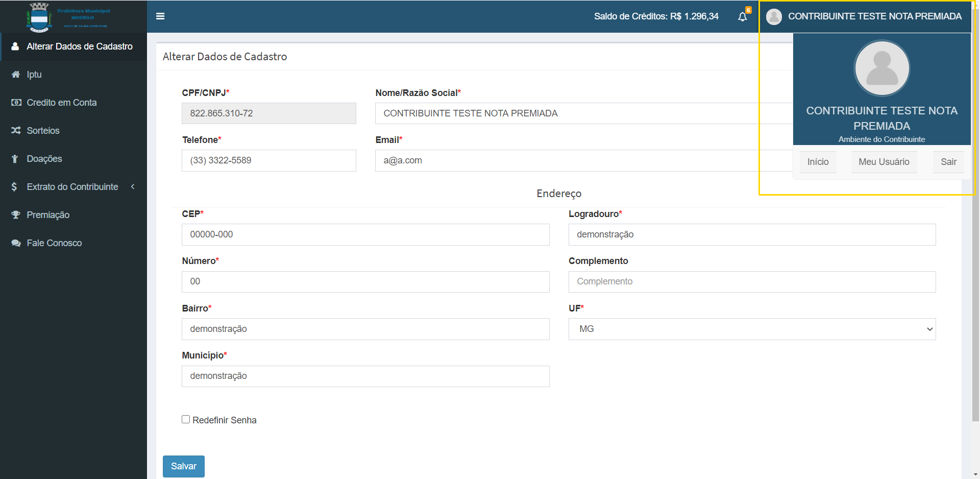
Task: Open Doações in the sidebar
Action: (x=44, y=159)
